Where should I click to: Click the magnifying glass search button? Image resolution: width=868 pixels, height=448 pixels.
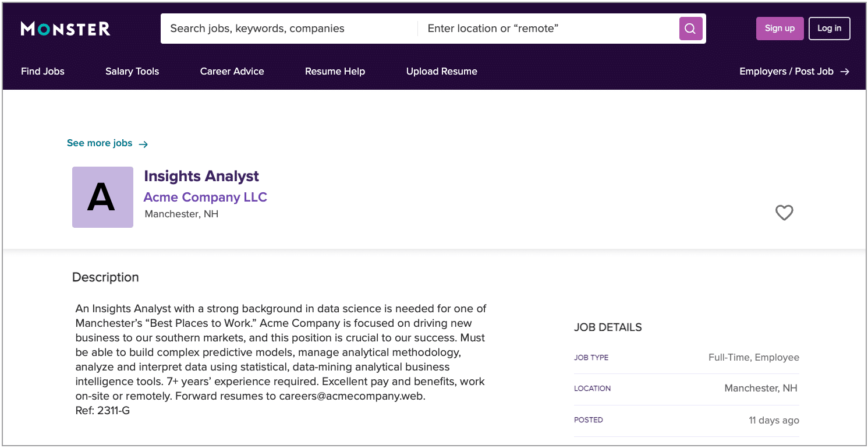(x=690, y=29)
